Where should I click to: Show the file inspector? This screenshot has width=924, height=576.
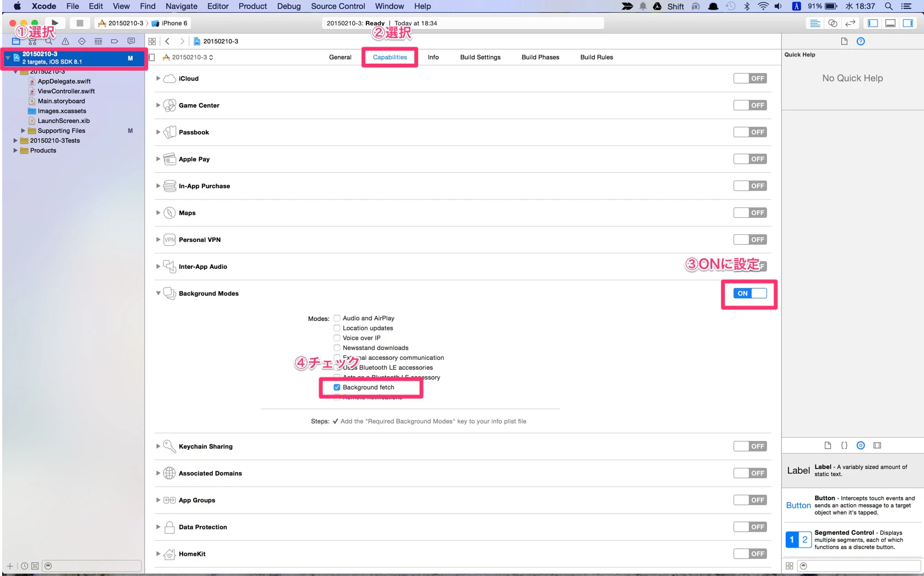(844, 41)
